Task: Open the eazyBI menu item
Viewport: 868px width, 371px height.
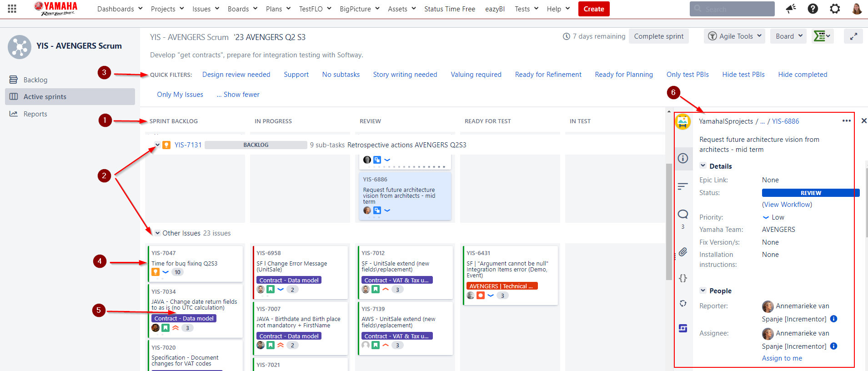Action: tap(495, 9)
